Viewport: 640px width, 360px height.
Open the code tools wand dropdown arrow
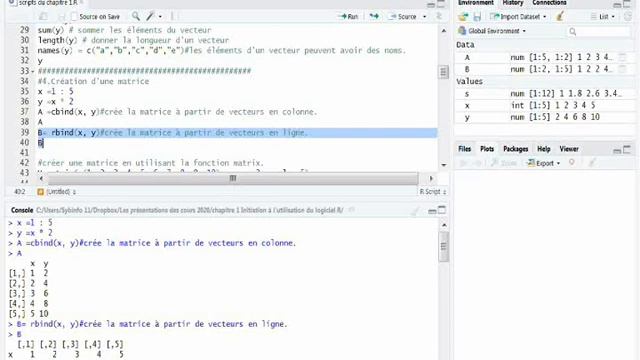pos(160,17)
